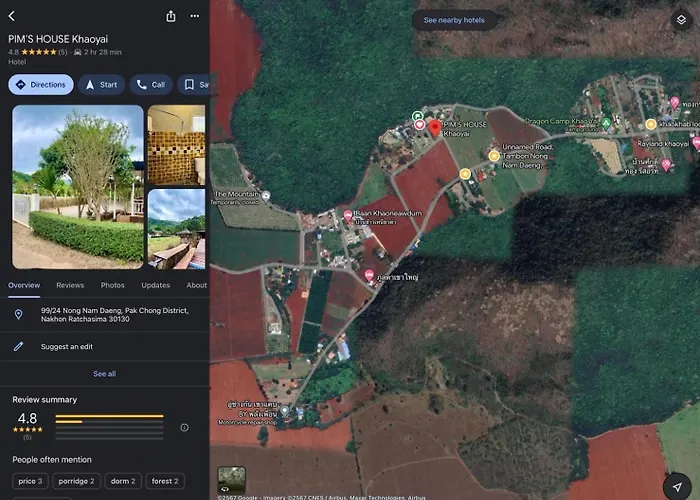Open the map layers icon
This screenshot has height=500, width=700.
681,20
